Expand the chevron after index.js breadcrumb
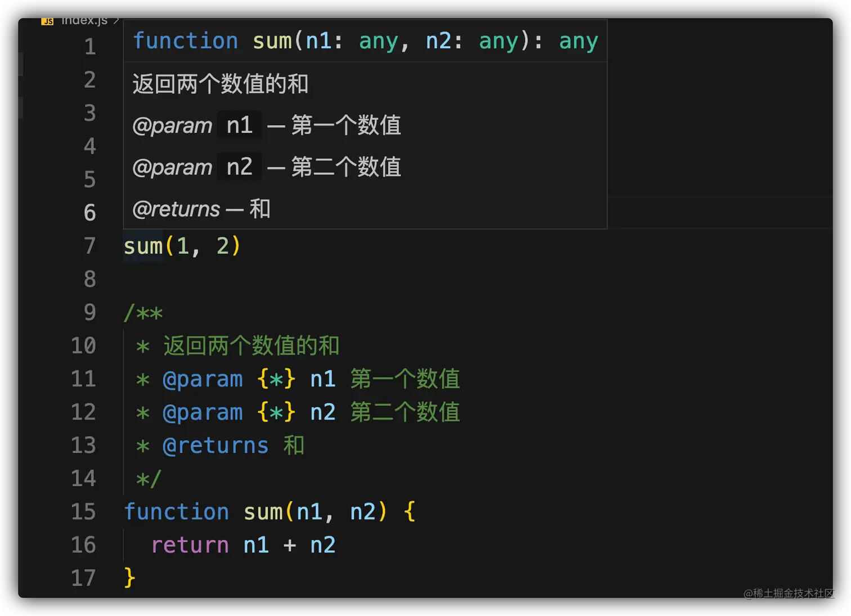This screenshot has height=616, width=851. pyautogui.click(x=116, y=21)
